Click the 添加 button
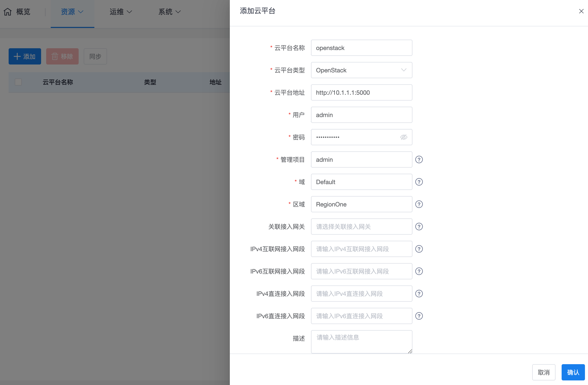 click(25, 56)
